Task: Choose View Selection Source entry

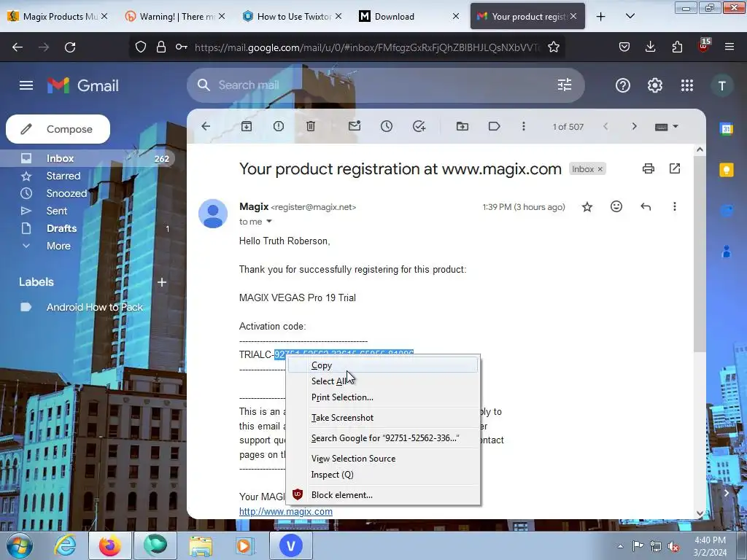Action: point(382,459)
